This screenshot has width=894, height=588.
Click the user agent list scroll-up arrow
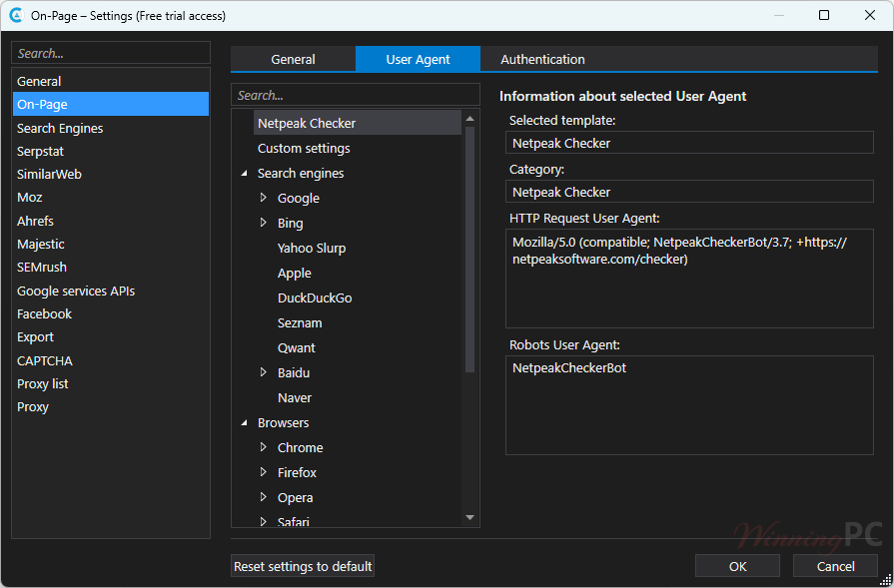pyautogui.click(x=469, y=118)
